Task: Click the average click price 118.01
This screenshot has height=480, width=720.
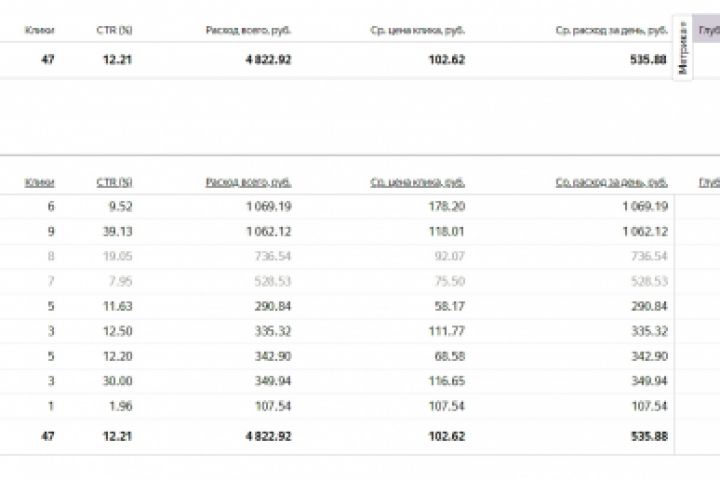Action: click(446, 231)
